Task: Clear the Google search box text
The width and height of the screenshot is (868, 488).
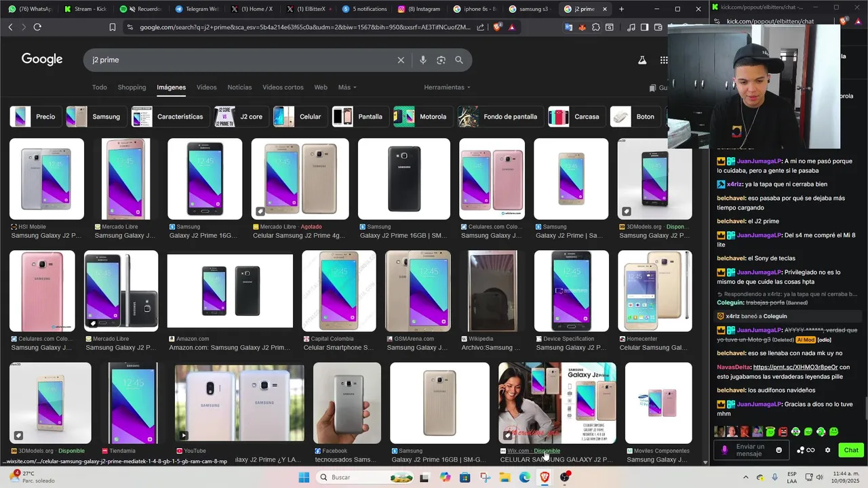Action: 401,60
